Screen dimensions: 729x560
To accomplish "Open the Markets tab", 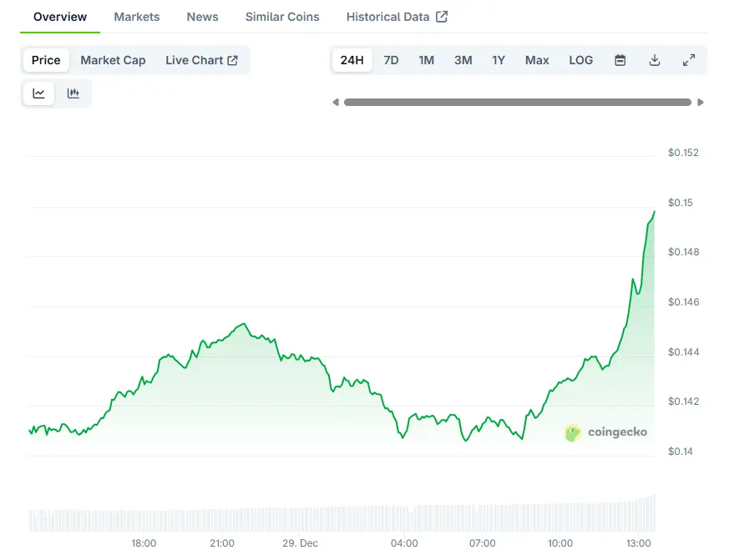I will click(137, 17).
